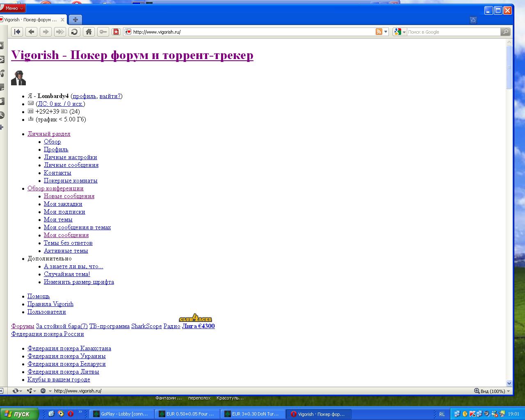
Task: Click the выйти? logout link
Action: click(110, 96)
